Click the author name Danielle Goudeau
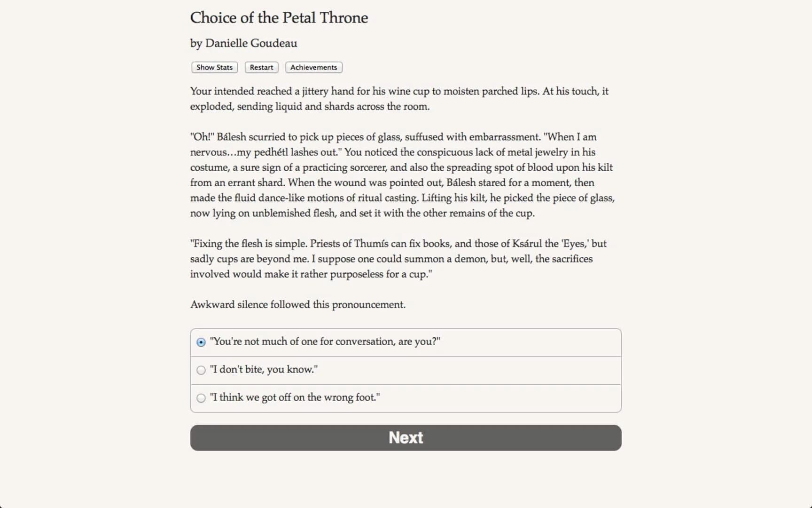Screen dimensions: 812x508 [243, 43]
